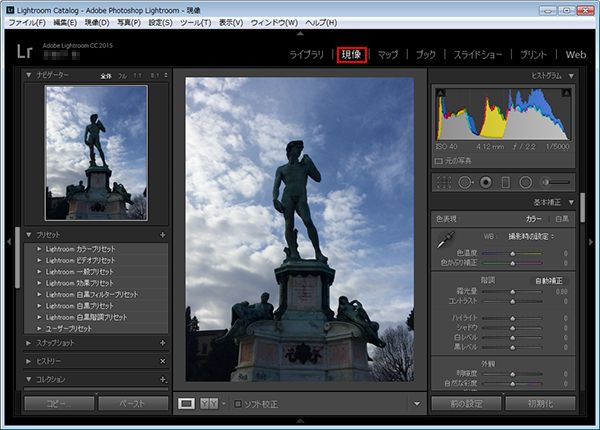Open navigator zoom ratio dropdown arrows
This screenshot has width=600, height=430.
tap(166, 75)
